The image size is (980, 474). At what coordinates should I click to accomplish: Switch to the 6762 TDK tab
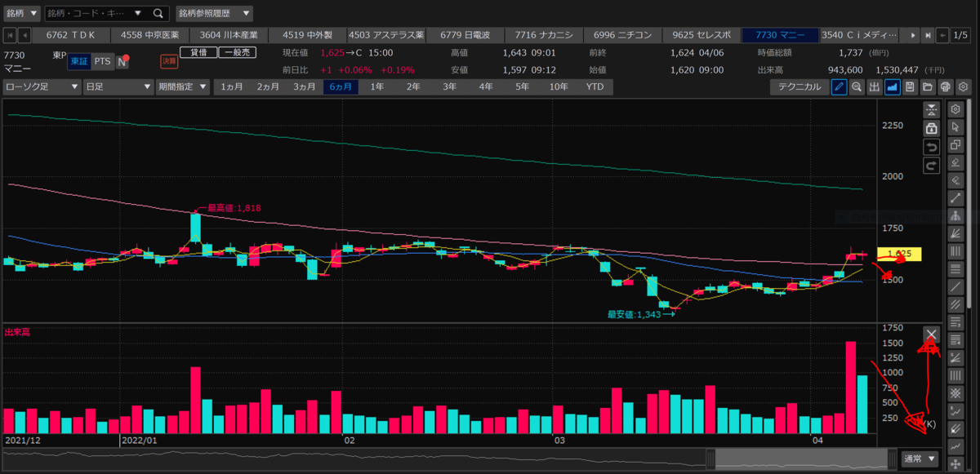(x=71, y=35)
